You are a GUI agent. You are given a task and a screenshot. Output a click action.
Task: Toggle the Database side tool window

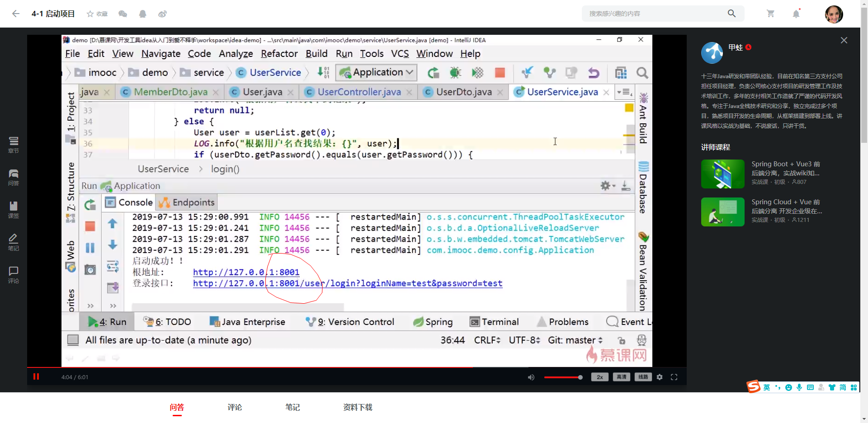[643, 187]
